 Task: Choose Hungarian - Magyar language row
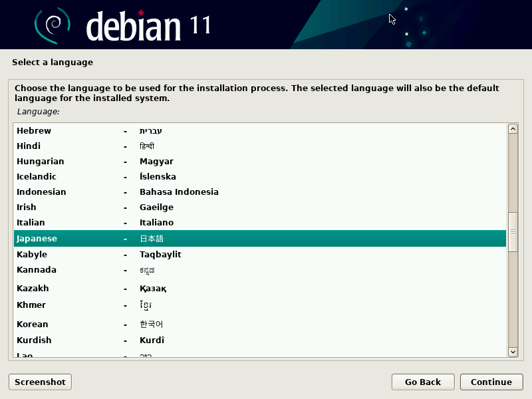point(260,162)
